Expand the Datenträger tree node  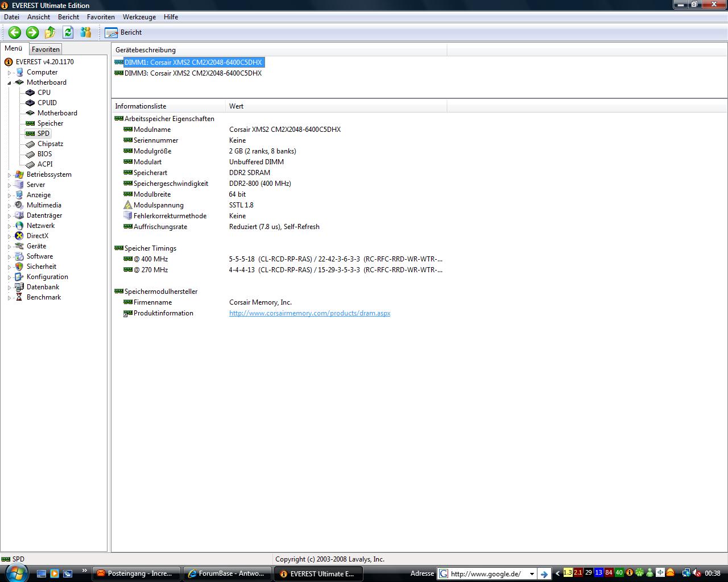point(9,216)
